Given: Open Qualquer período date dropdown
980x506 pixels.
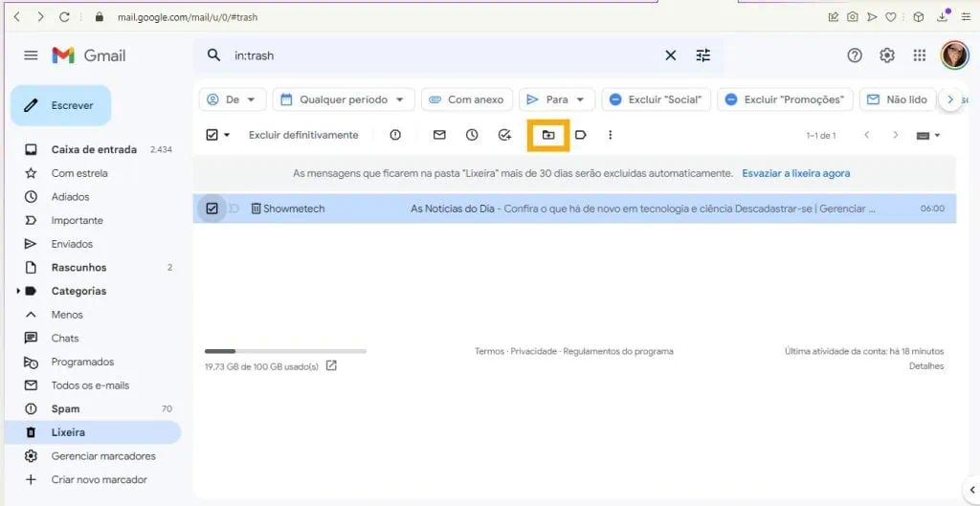Looking at the screenshot, I should pos(344,99).
